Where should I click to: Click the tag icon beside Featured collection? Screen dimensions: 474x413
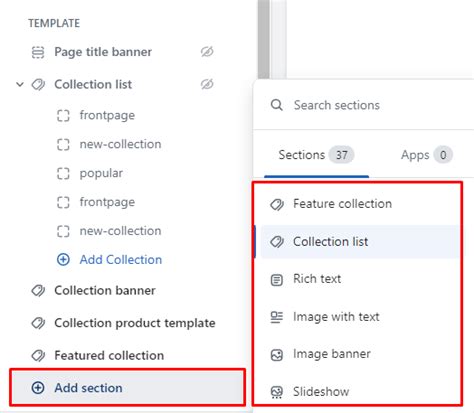[x=38, y=356]
